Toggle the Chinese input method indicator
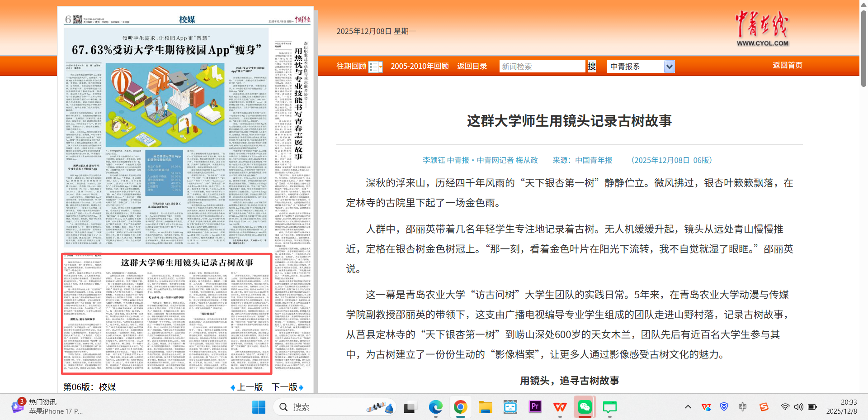 742,407
